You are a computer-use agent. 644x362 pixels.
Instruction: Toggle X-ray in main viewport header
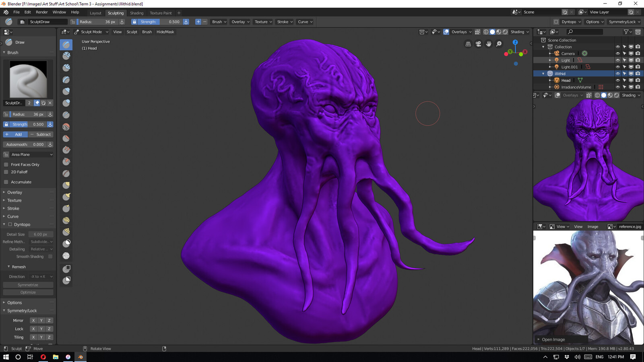pos(477,32)
